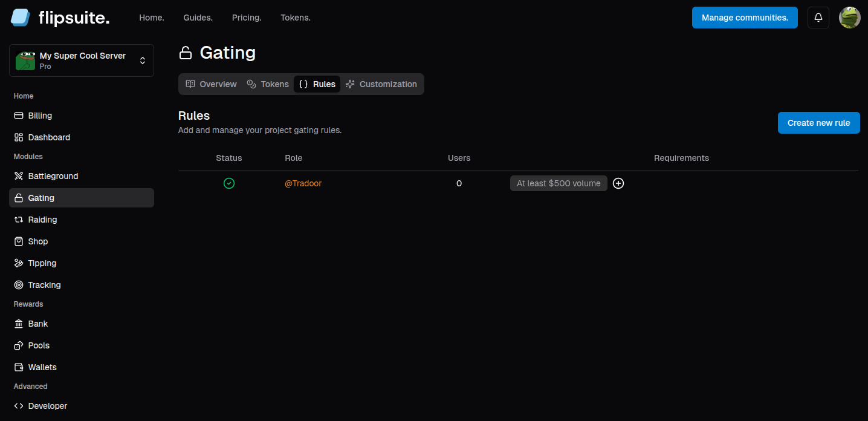Click the flipsuite. brand name

[74, 18]
